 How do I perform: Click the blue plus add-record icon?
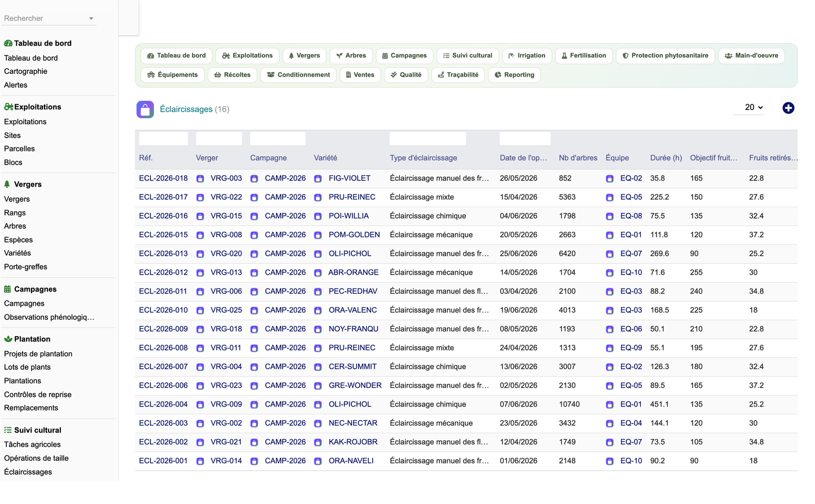pyautogui.click(x=788, y=108)
